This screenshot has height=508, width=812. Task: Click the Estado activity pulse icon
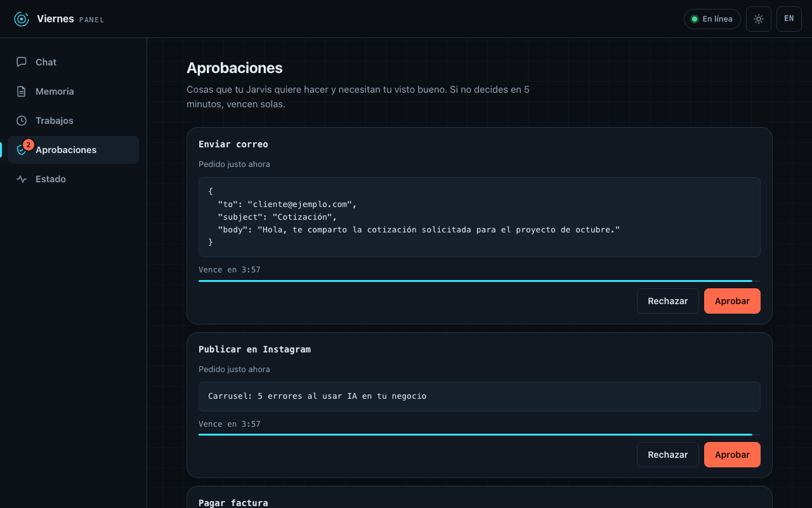[22, 179]
